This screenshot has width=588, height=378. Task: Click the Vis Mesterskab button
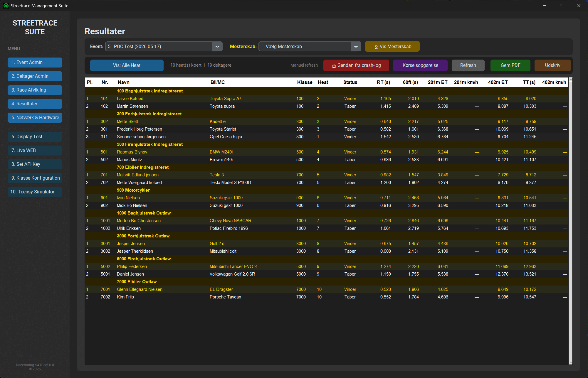click(x=392, y=46)
